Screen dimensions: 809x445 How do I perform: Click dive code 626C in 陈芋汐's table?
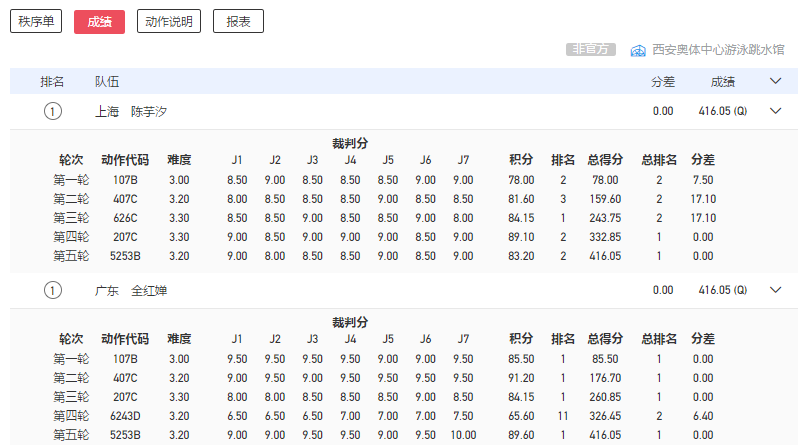(x=125, y=218)
